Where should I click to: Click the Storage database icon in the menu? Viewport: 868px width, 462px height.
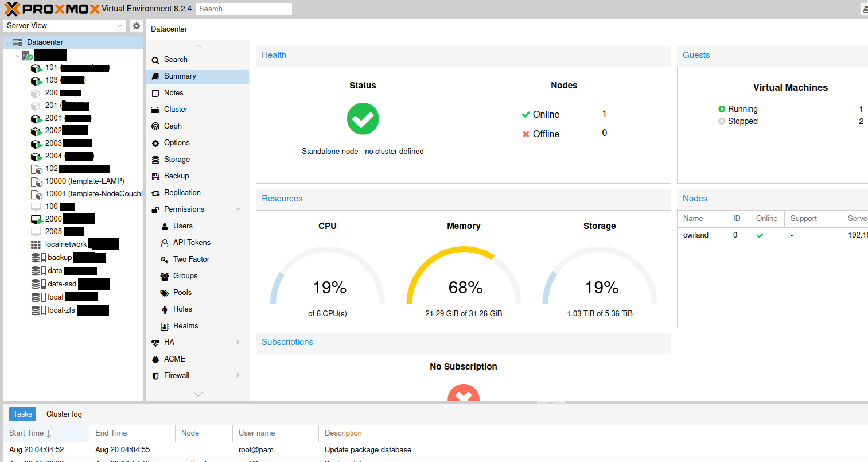(x=155, y=160)
